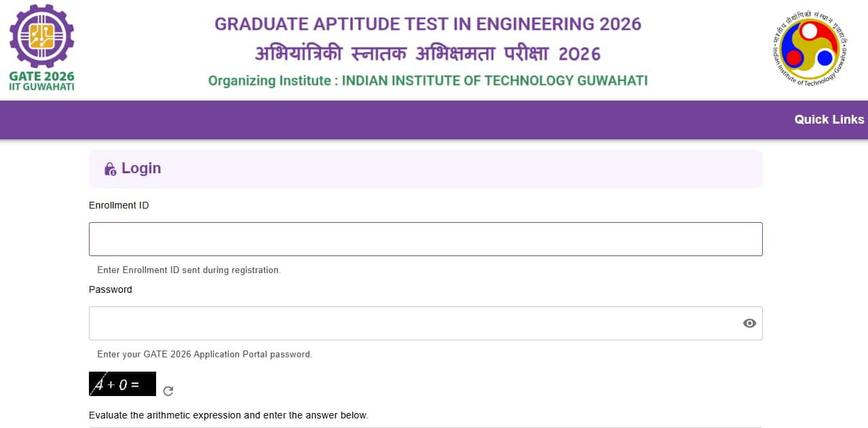Open the Quick Links menu
This screenshot has height=428, width=868.
[x=829, y=120]
